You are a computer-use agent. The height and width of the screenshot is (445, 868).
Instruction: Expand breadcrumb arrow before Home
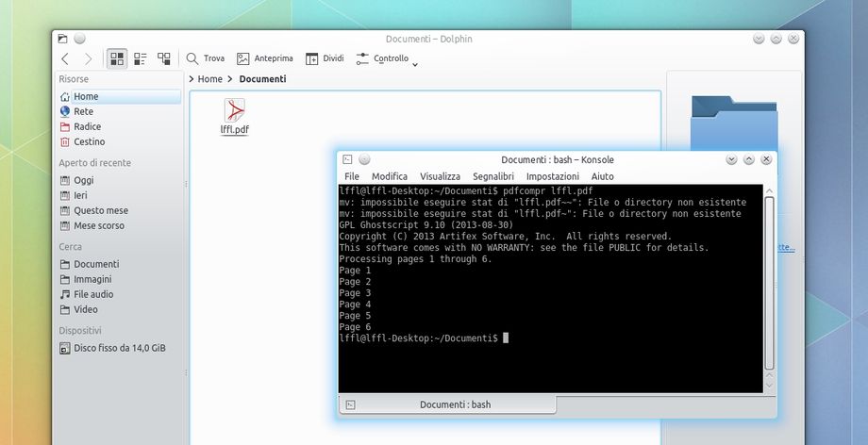tap(192, 79)
